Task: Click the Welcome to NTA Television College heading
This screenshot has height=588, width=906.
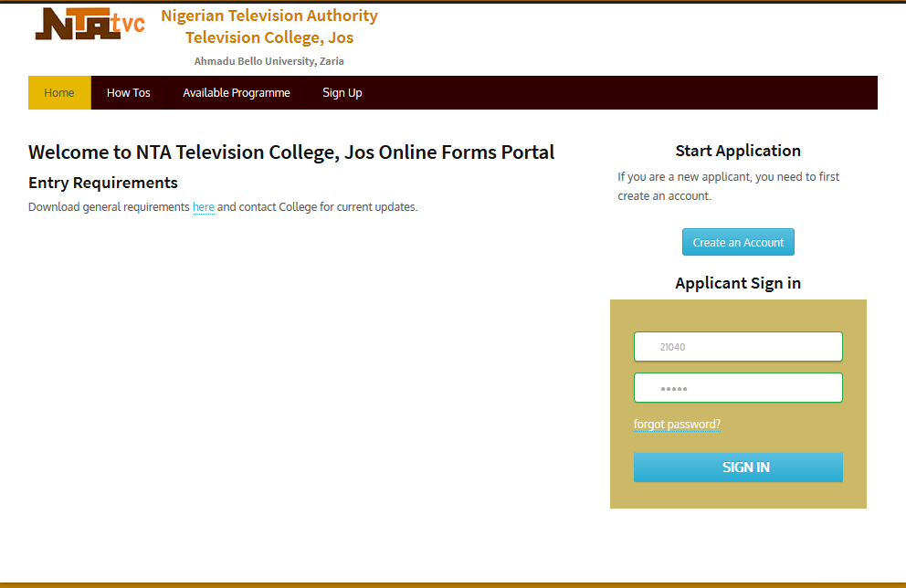Action: (x=291, y=152)
